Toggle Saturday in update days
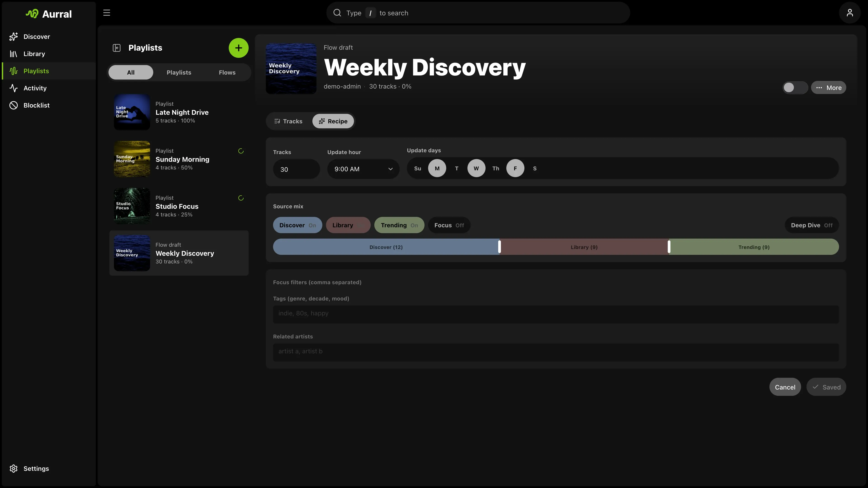868x488 pixels. pos(535,168)
